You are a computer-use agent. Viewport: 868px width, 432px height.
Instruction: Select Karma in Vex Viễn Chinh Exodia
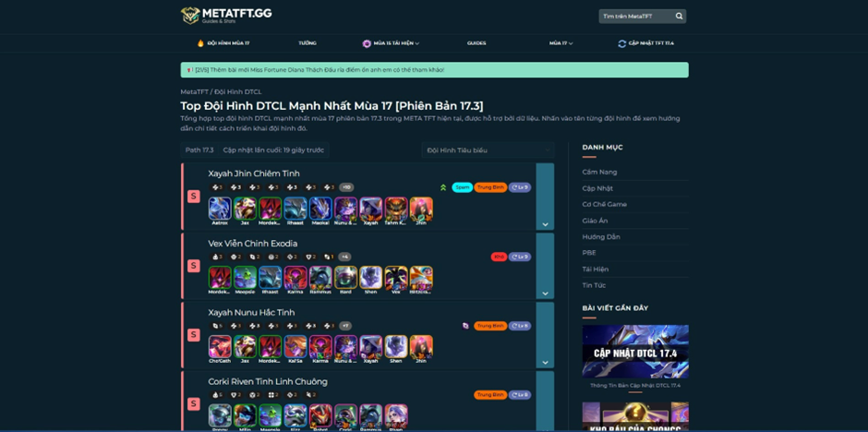pyautogui.click(x=295, y=278)
